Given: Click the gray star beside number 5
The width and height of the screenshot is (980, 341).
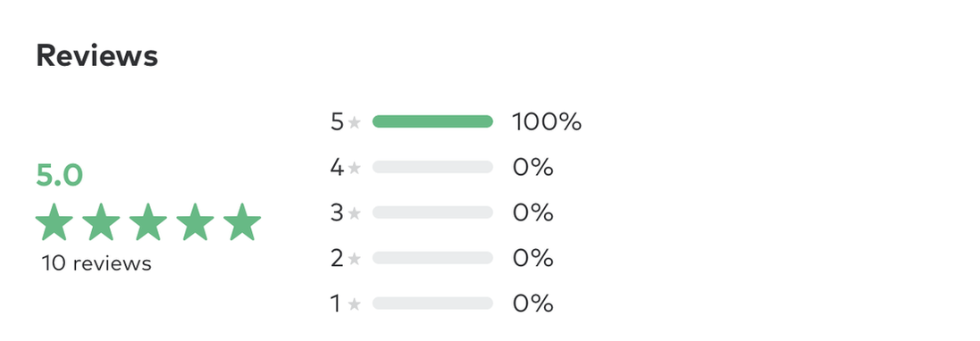Looking at the screenshot, I should pos(355,121).
